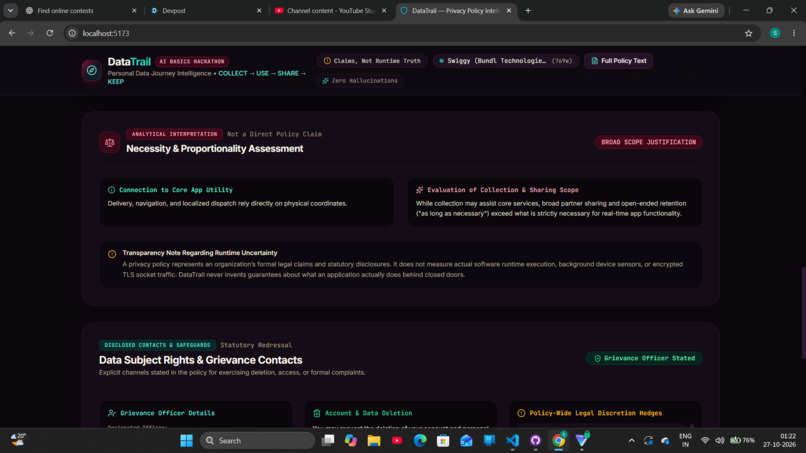Viewport: 806px width, 453px height.
Task: Click the Data Subject Rights & Grievance Contacts heading
Action: (200, 360)
